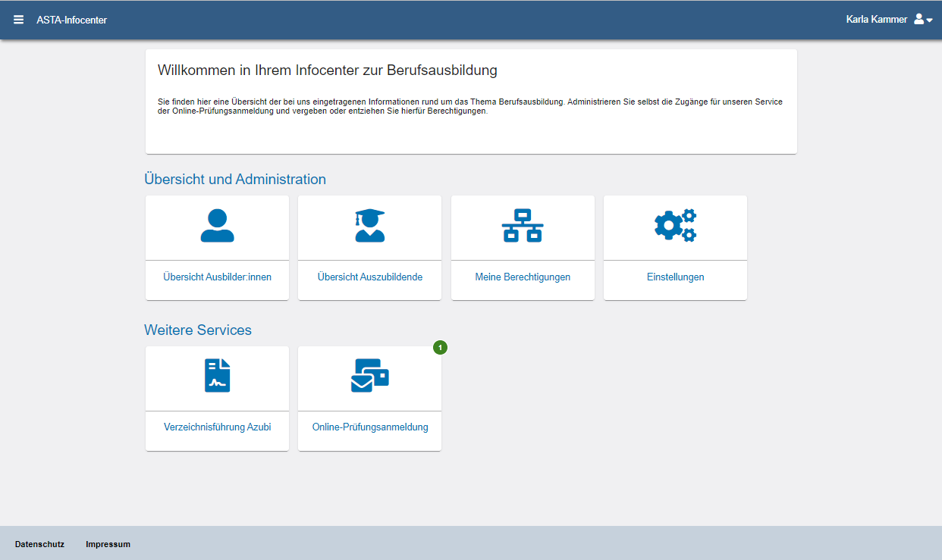Screen dimensions: 942x560
Task: Click the Übersicht und Administration heading
Action: (235, 180)
